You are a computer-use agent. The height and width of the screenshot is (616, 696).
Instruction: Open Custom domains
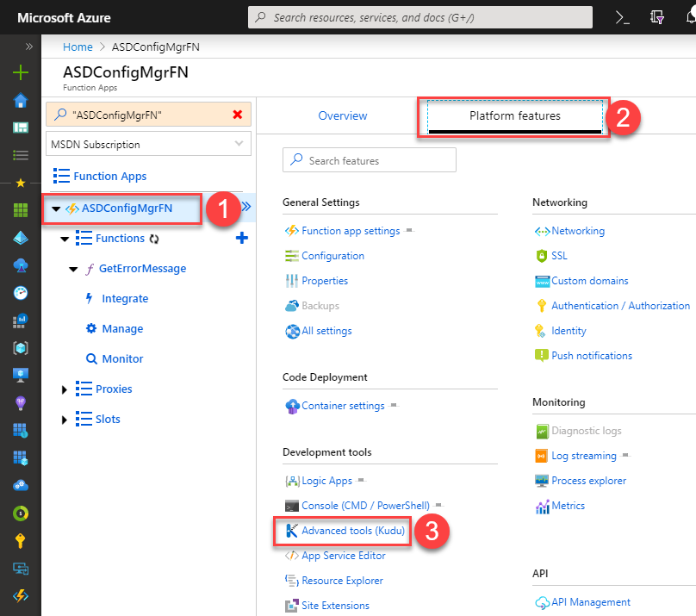pyautogui.click(x=590, y=281)
